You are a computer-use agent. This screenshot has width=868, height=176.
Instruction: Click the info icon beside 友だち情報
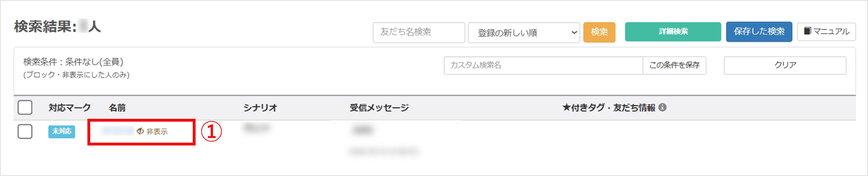pyautogui.click(x=662, y=107)
